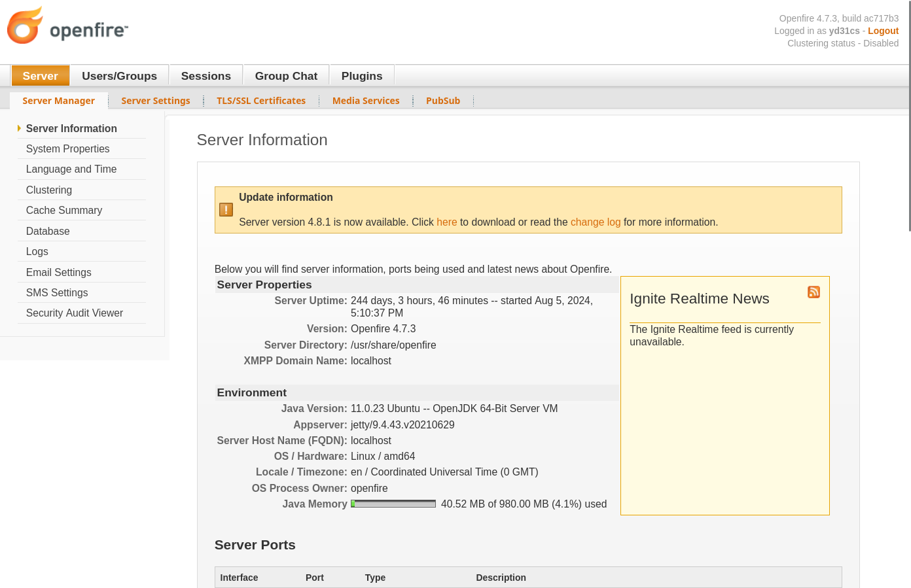The image size is (911, 588).
Task: Click the XMPP Domain Name 'localhost' value
Action: pos(371,361)
